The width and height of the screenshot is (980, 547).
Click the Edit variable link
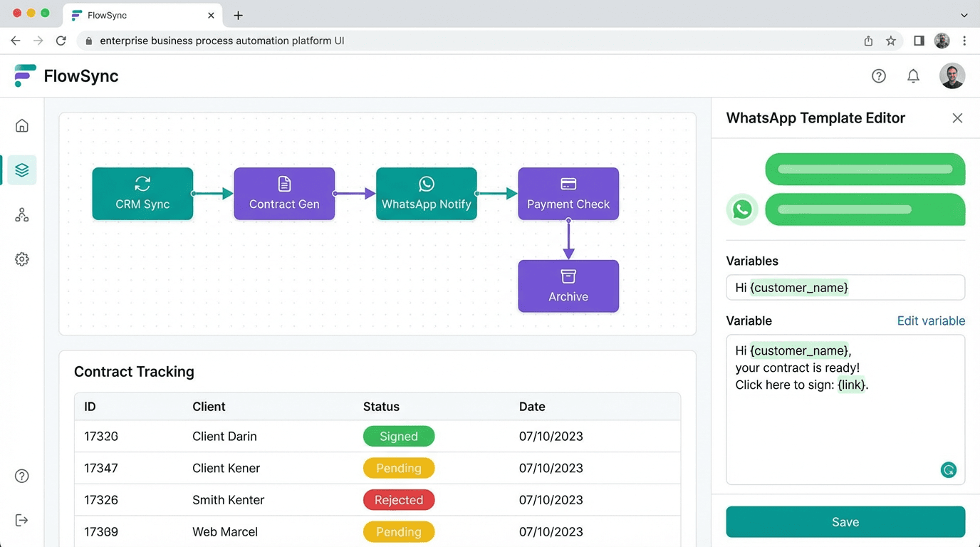click(x=931, y=321)
